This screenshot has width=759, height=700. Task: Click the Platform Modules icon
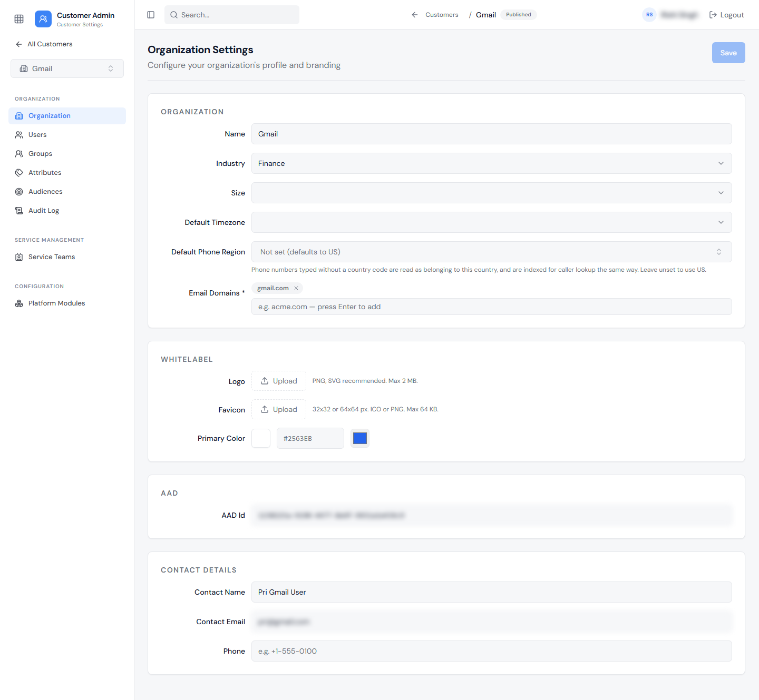pos(19,303)
